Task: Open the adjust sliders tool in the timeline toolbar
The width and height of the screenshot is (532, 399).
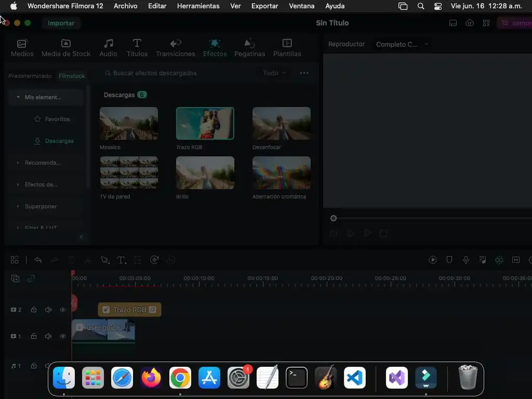Action: (137, 260)
